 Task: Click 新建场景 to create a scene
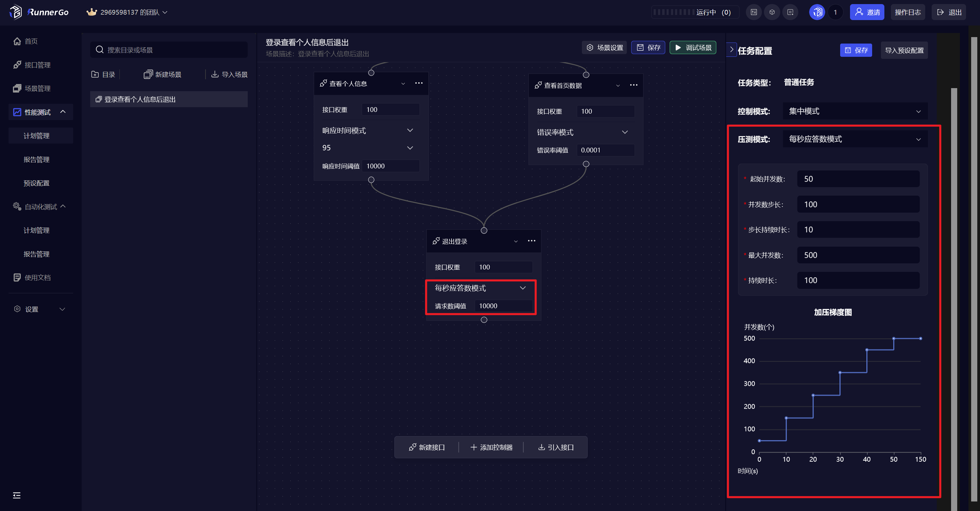tap(162, 74)
